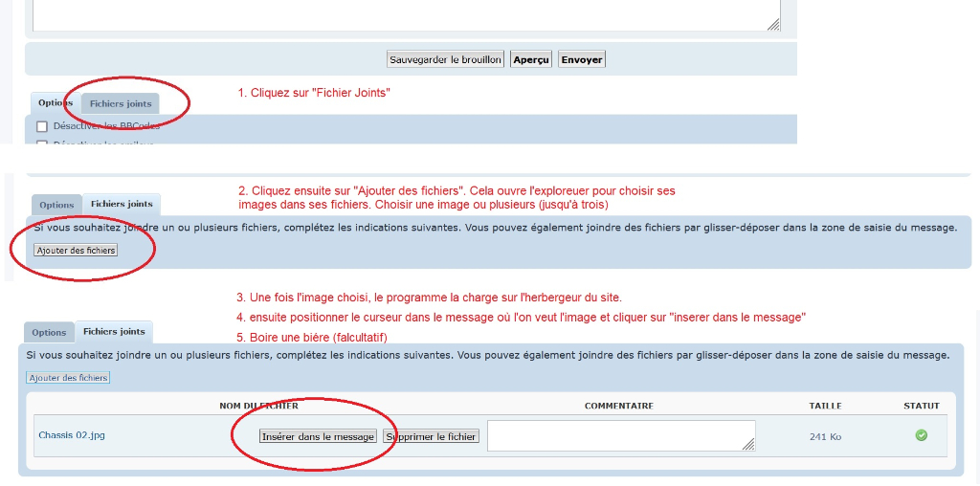Send the message with "Envoyer"
980x486 pixels.
(582, 59)
